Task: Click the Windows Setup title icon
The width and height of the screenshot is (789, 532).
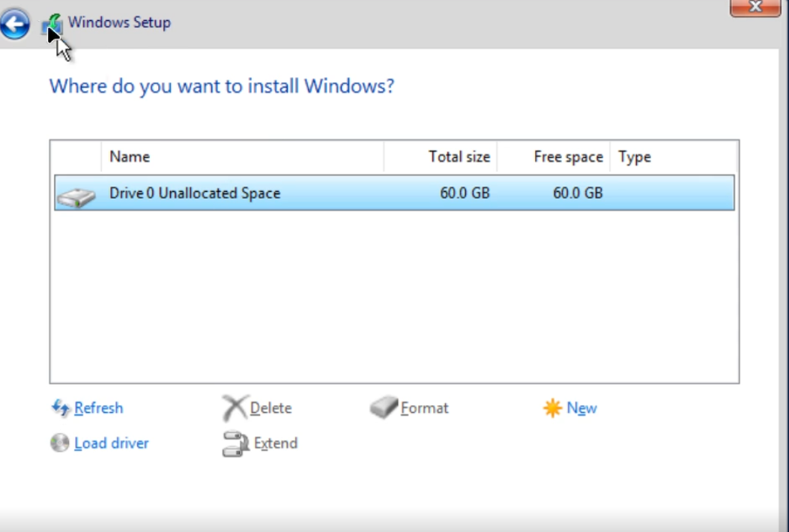Action: (52, 25)
